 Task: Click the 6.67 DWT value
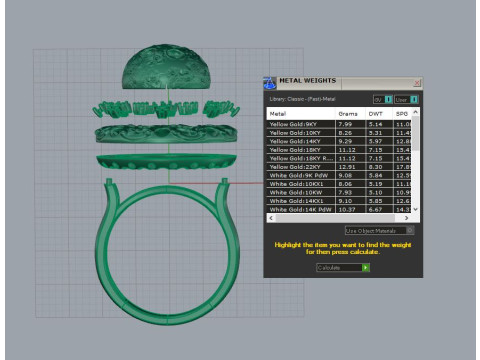(375, 209)
